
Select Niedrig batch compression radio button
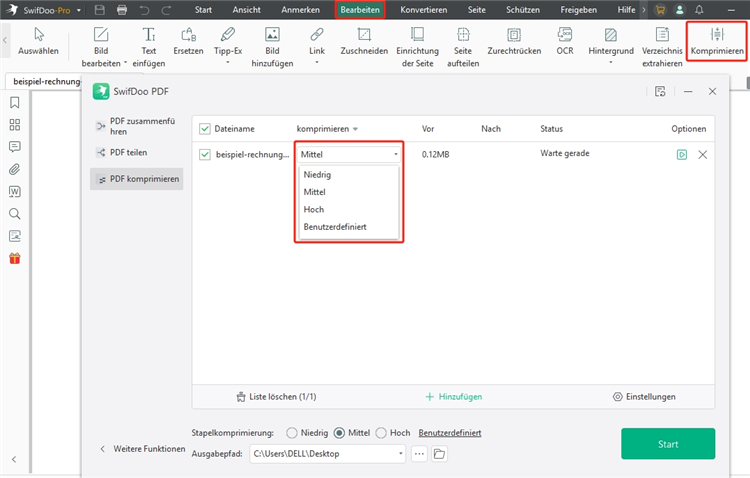tap(292, 433)
